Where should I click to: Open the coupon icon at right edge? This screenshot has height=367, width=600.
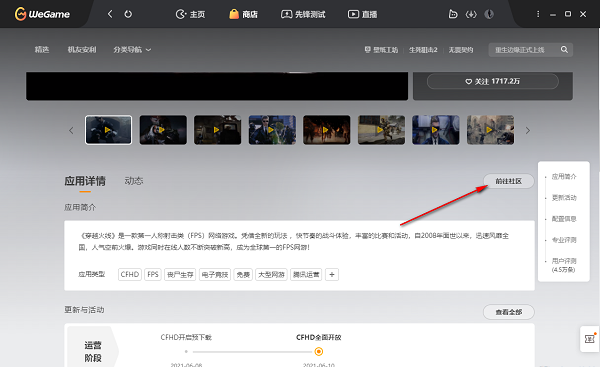point(589,339)
